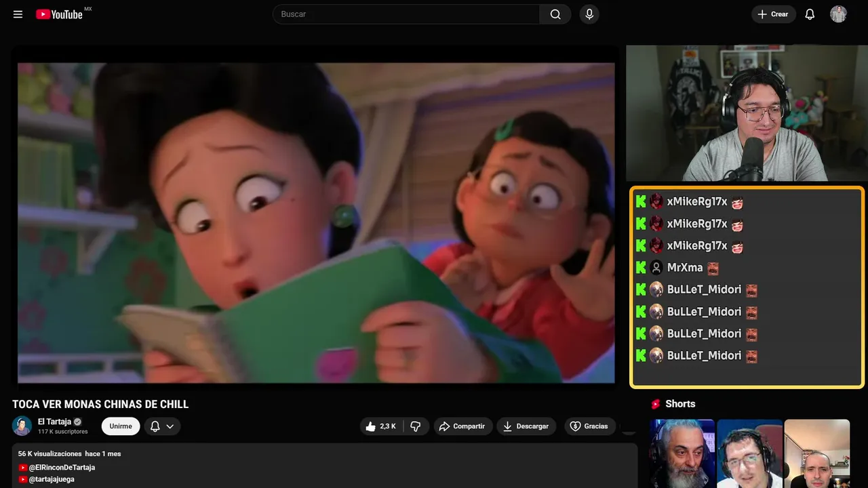This screenshot has height=488, width=868.
Task: Open the notifications bell in the header
Action: [x=810, y=14]
